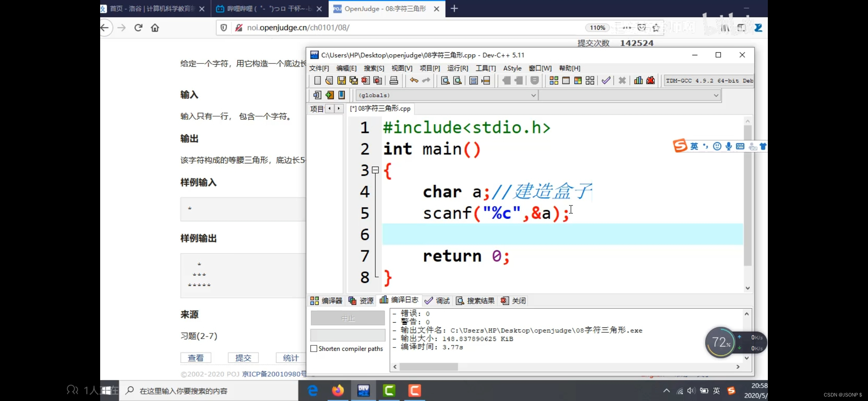
Task: Click the New source file icon
Action: (x=318, y=81)
